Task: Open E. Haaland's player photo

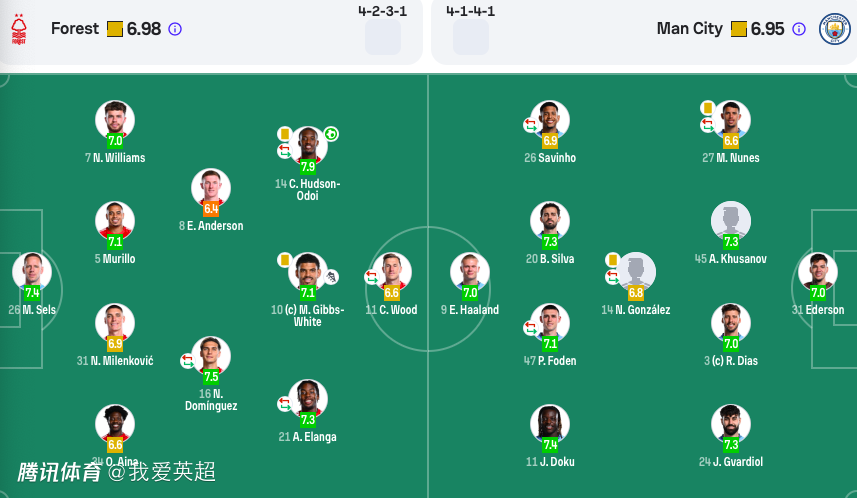Action: coord(469,270)
